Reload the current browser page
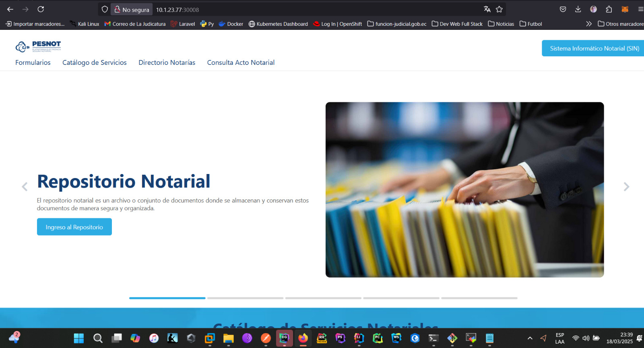The image size is (644, 348). [x=41, y=9]
